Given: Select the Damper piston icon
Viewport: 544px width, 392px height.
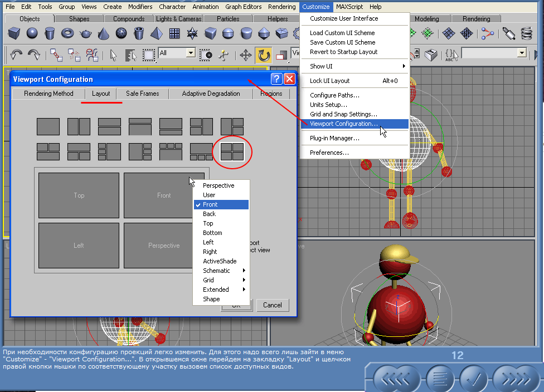Looking at the screenshot, I should (509, 33).
